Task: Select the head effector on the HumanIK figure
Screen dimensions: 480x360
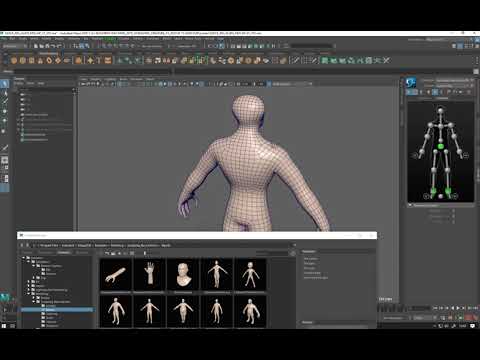Action: click(x=441, y=110)
